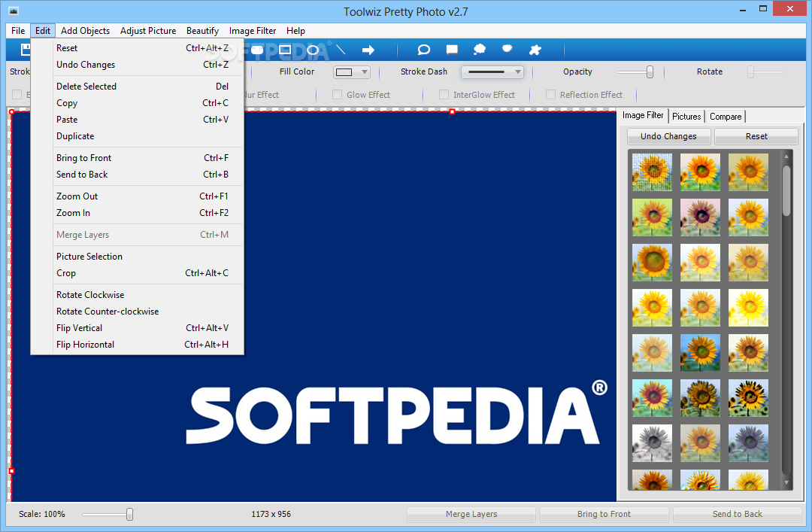This screenshot has width=812, height=532.
Task: Select the line drawing tool
Action: pos(341,50)
